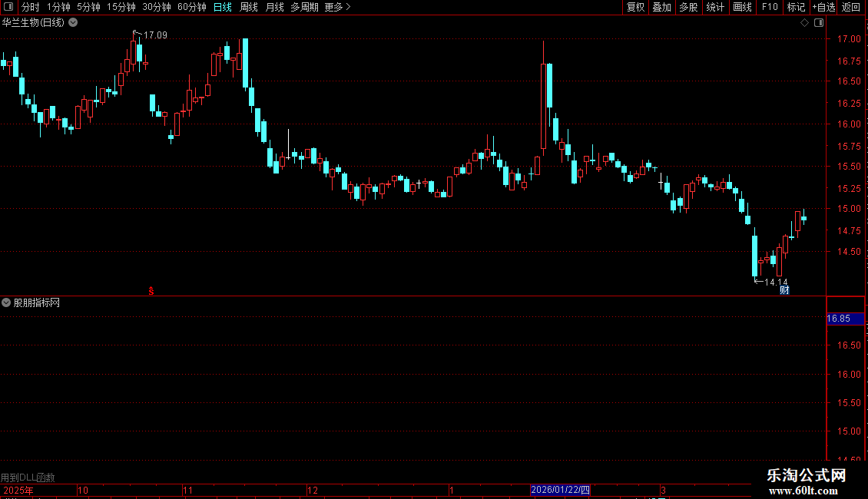Add stock with +自选 button
The height and width of the screenshot is (499, 868).
pyautogui.click(x=823, y=7)
